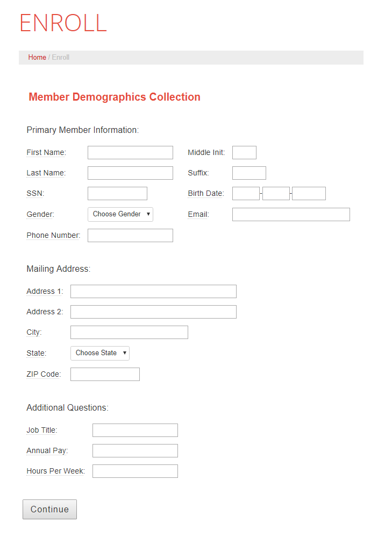Focus the Email text field
This screenshot has width=392, height=543.
point(291,215)
